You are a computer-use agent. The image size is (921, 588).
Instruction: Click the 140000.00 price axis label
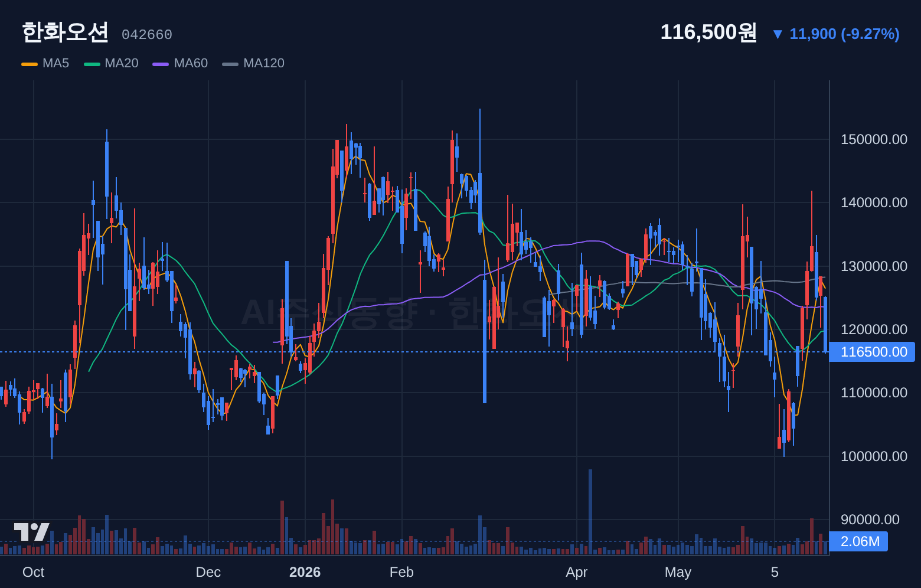[x=874, y=202]
